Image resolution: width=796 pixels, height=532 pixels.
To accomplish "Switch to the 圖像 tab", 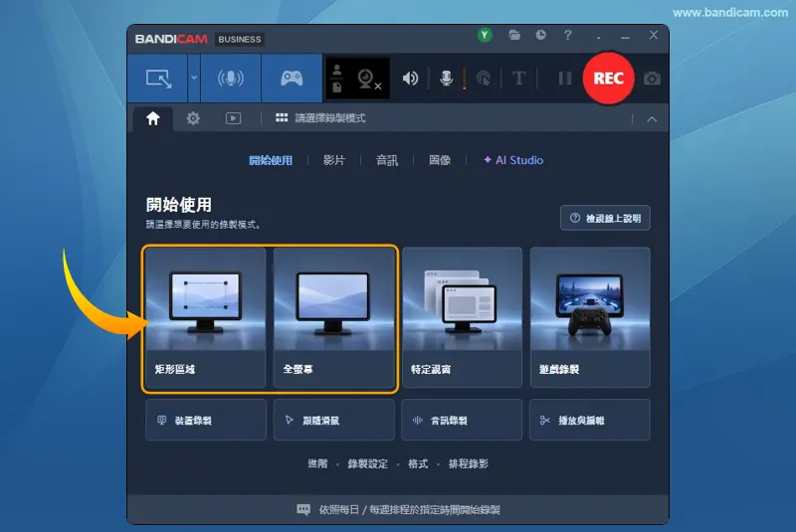I will click(x=440, y=160).
